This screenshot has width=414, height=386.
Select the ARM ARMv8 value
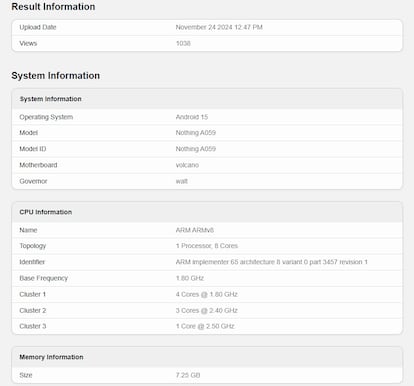tap(195, 230)
